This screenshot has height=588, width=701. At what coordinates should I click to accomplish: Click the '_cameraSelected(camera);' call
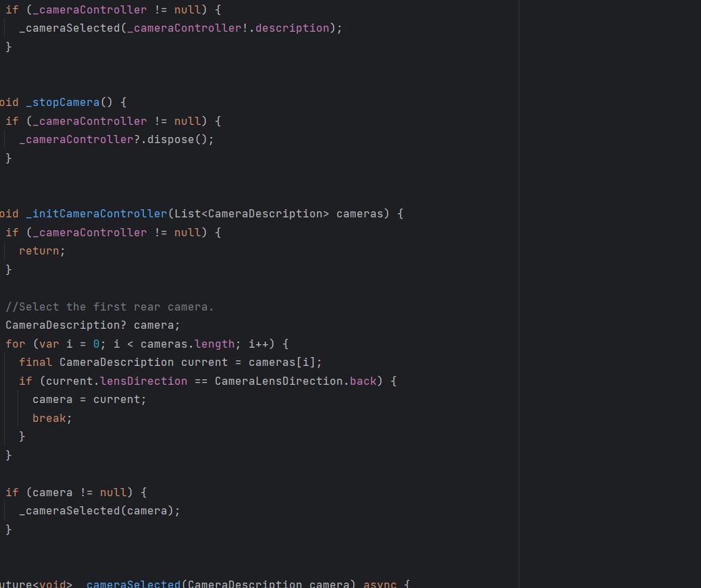point(99,510)
